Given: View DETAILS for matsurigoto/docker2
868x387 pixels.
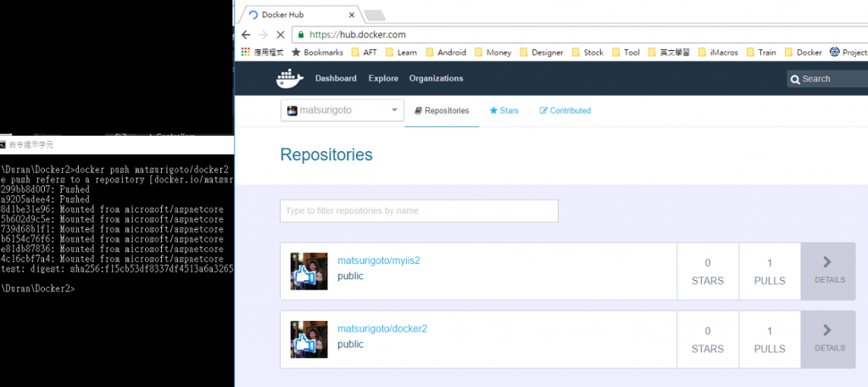Looking at the screenshot, I should [828, 339].
